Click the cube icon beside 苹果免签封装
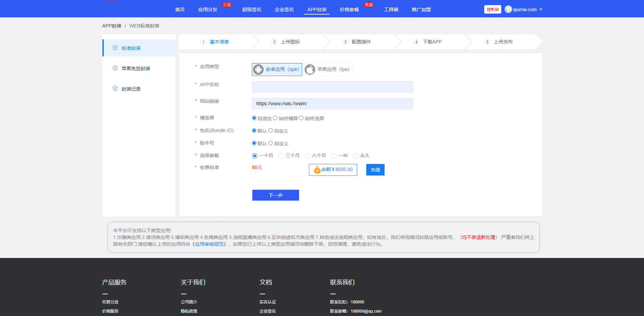The height and width of the screenshot is (316, 644). 115,68
